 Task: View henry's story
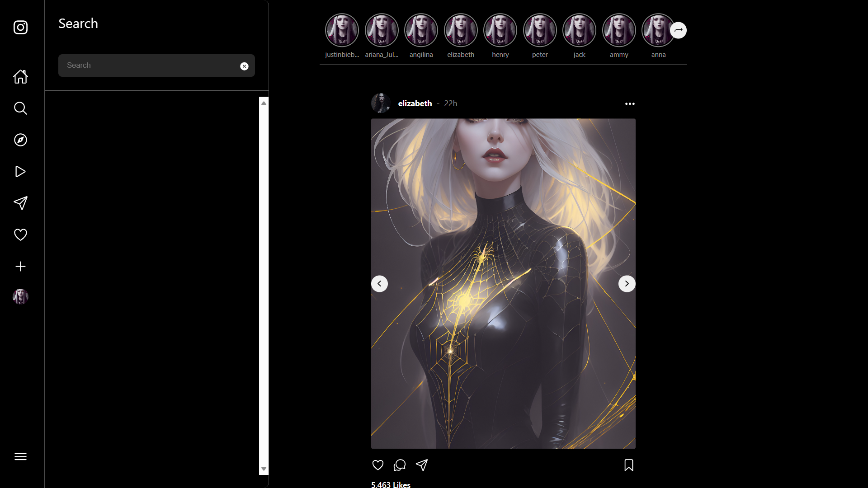click(x=500, y=31)
